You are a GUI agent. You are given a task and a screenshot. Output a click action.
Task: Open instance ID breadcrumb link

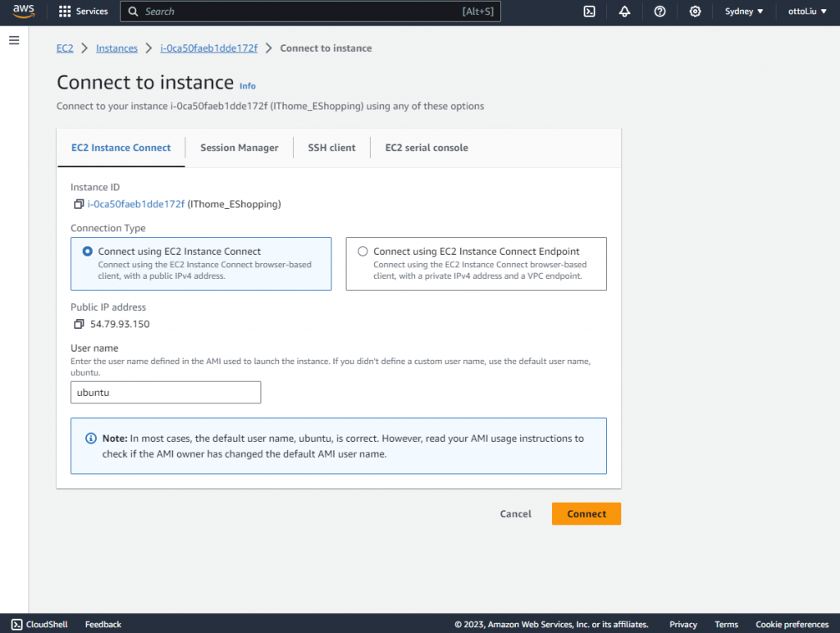pos(209,48)
